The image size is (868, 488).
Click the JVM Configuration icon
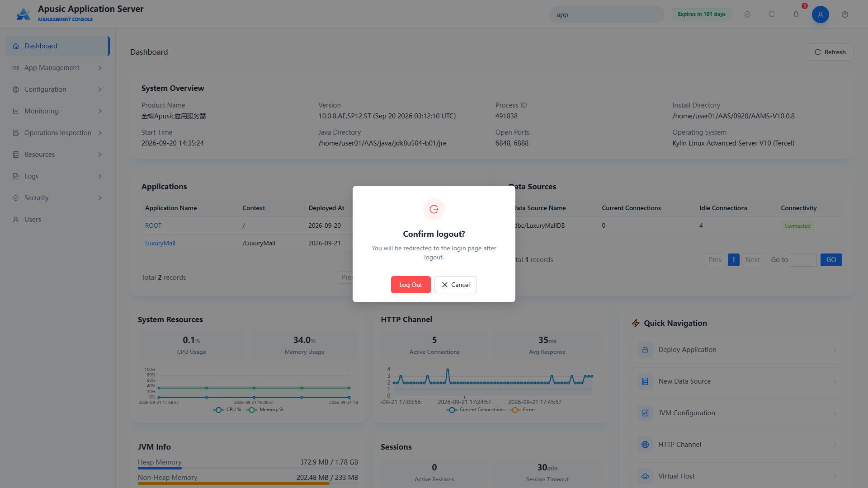645,413
